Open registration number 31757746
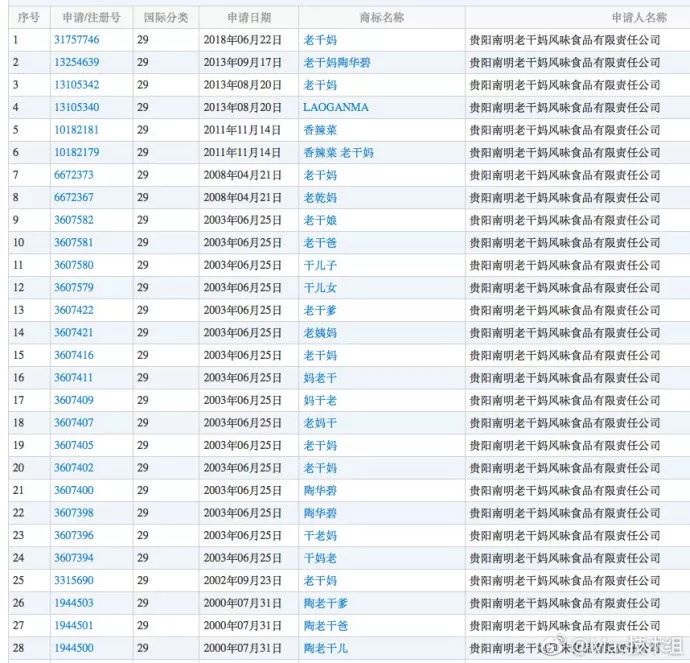This screenshot has width=690, height=663. [x=77, y=40]
